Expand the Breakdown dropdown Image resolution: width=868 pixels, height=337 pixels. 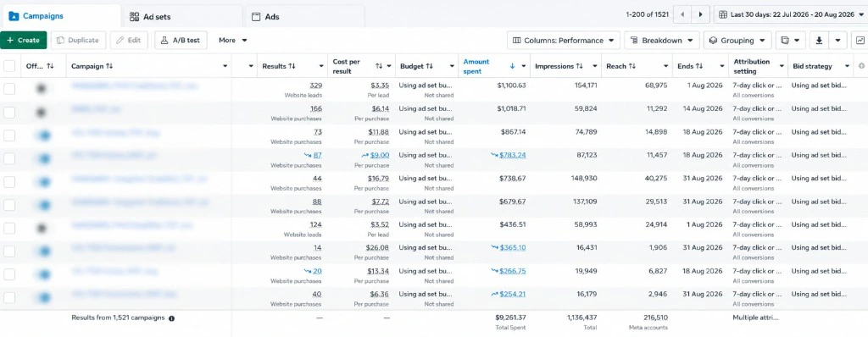pos(661,41)
